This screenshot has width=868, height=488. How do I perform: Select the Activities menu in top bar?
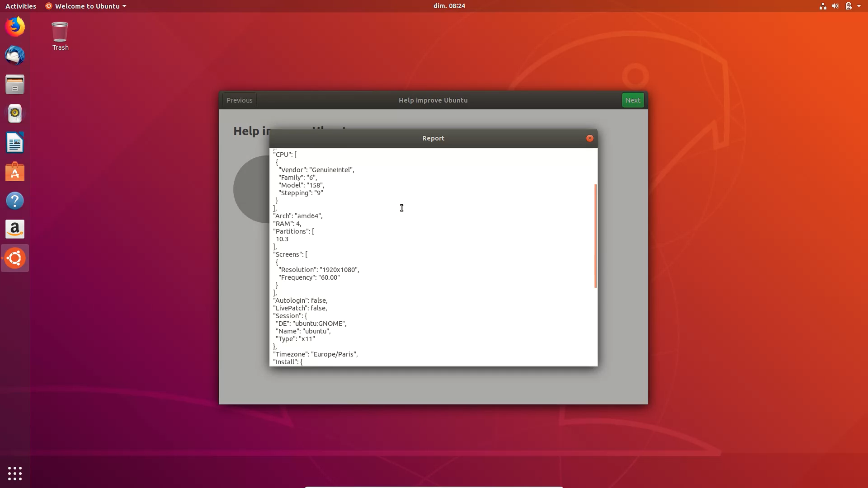[x=20, y=6]
